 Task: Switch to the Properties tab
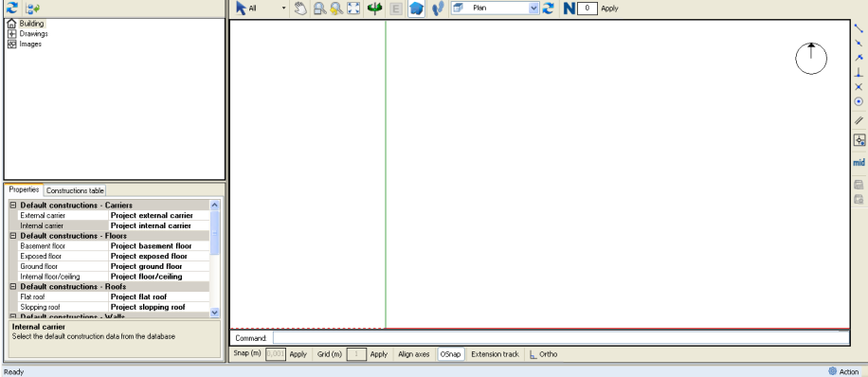coord(24,189)
